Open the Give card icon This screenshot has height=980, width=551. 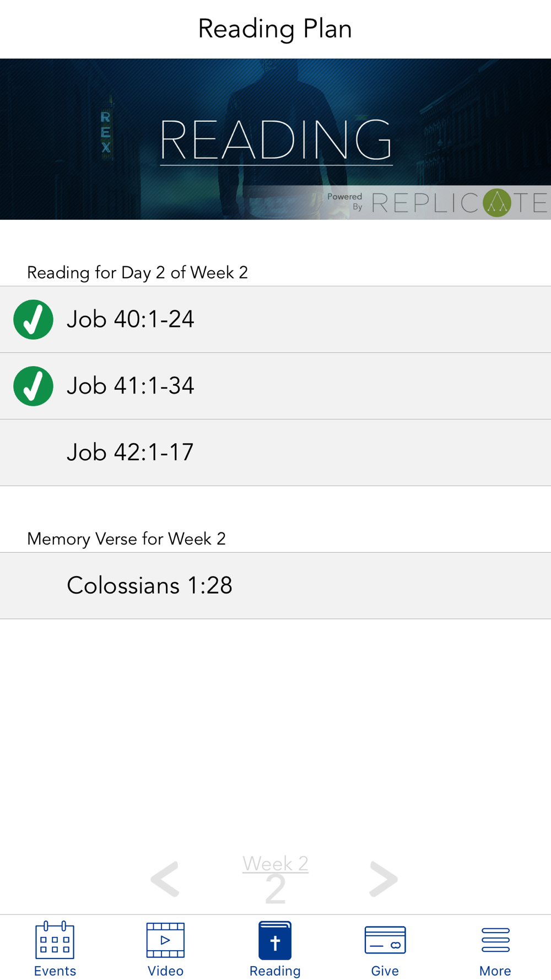coord(385,940)
